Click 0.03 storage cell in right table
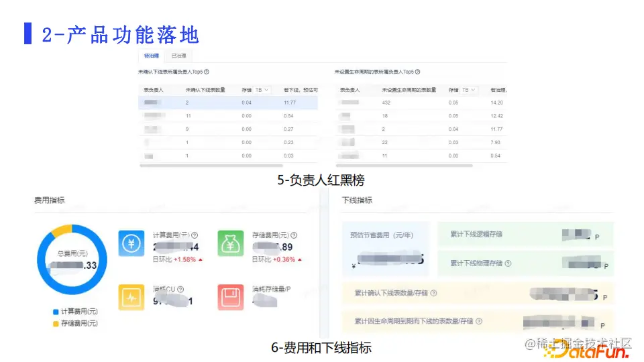 point(453,142)
